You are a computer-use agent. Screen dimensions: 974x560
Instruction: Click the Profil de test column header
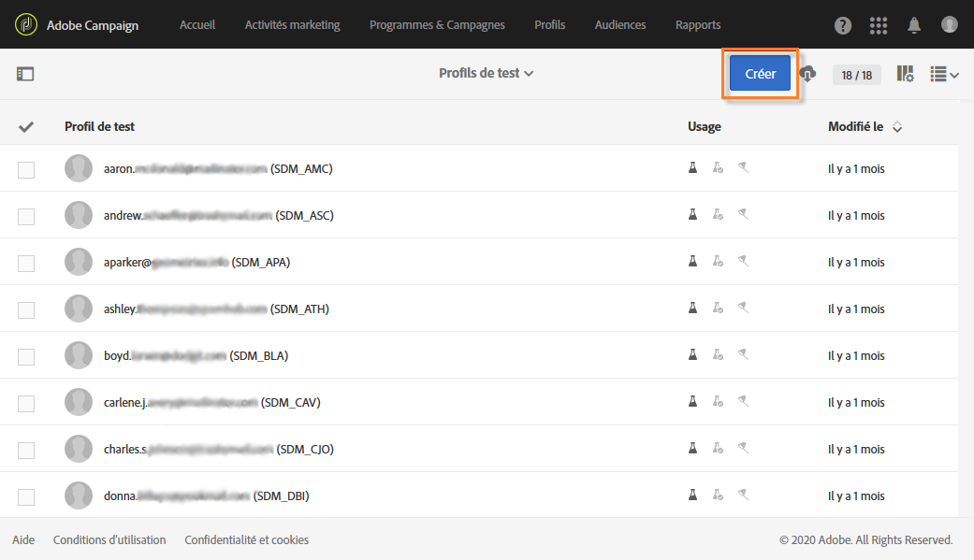coord(99,126)
